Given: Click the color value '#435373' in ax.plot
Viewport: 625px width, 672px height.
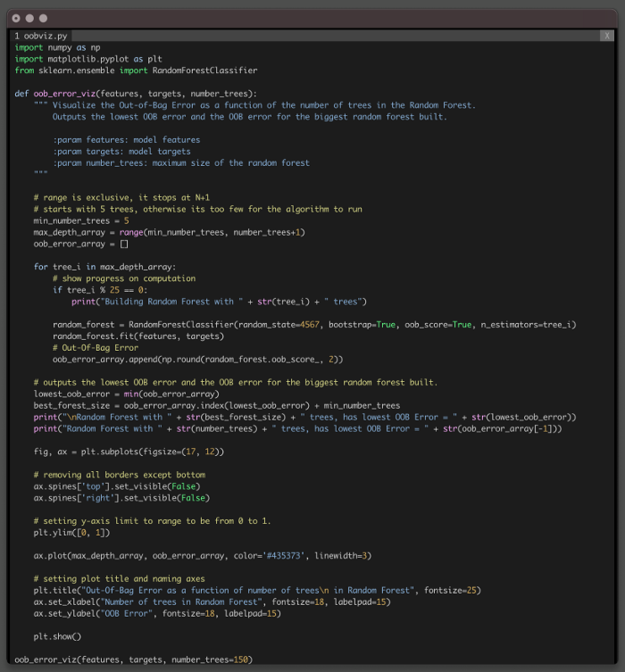Looking at the screenshot, I should [x=283, y=556].
